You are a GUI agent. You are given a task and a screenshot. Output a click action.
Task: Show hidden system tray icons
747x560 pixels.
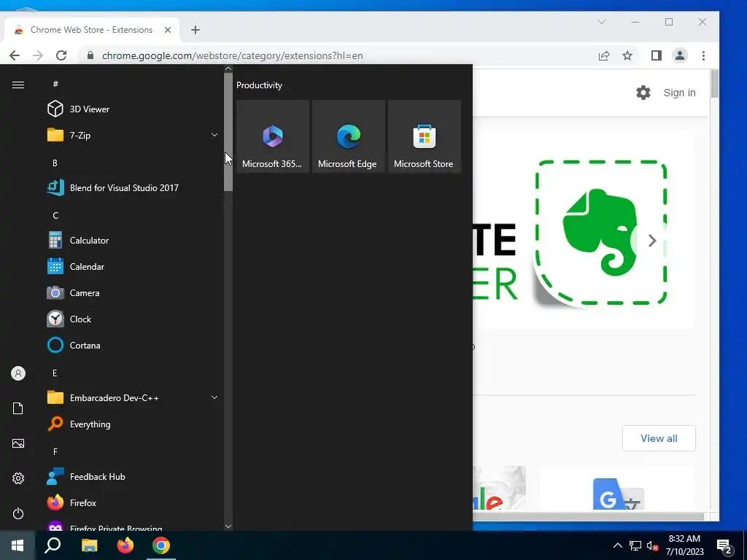pyautogui.click(x=617, y=545)
